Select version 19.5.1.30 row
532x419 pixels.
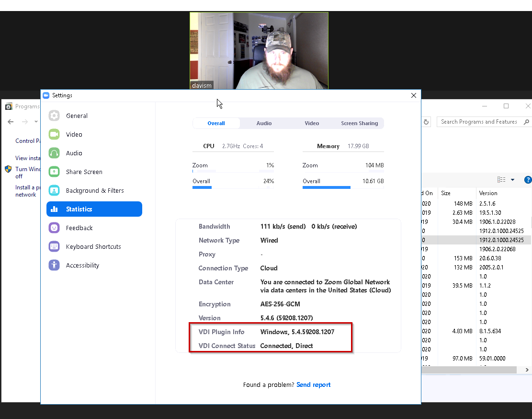click(x=476, y=213)
